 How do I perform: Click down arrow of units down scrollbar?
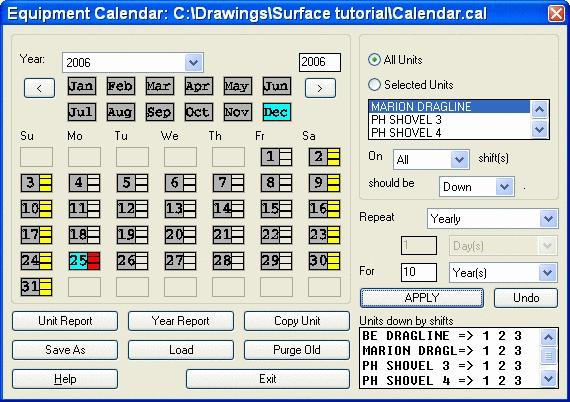[x=548, y=379]
